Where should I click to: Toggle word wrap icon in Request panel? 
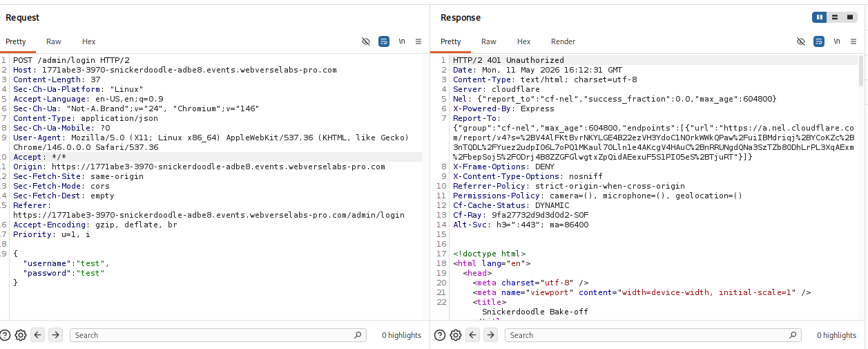tap(384, 41)
